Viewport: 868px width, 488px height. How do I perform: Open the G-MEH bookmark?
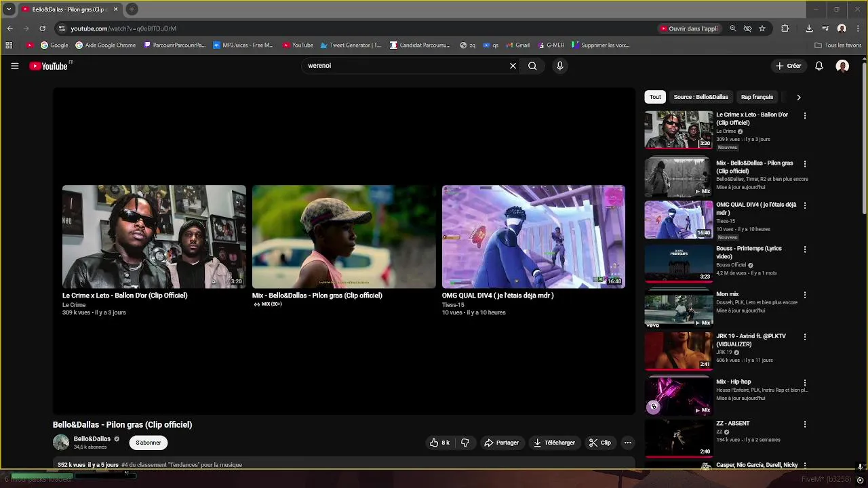click(x=551, y=45)
